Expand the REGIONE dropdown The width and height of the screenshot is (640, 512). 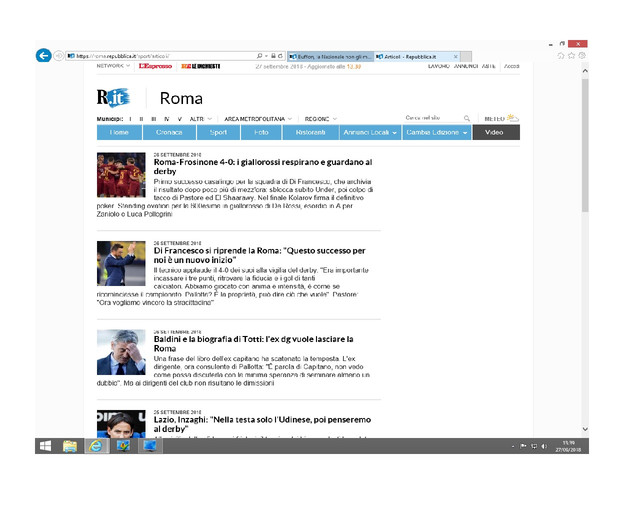click(321, 119)
